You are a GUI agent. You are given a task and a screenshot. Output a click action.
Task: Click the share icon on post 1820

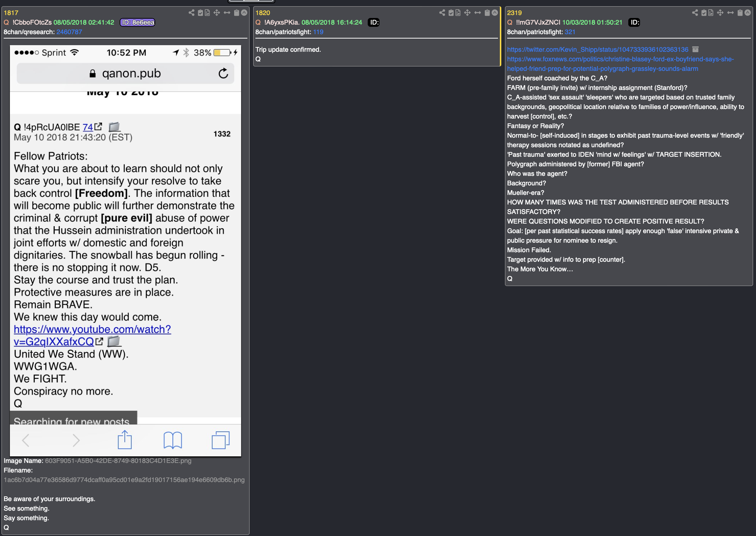(x=442, y=13)
